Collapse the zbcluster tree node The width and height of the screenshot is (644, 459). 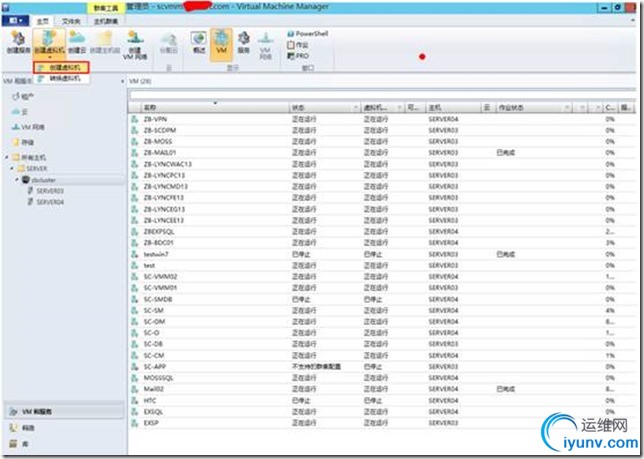coord(17,180)
